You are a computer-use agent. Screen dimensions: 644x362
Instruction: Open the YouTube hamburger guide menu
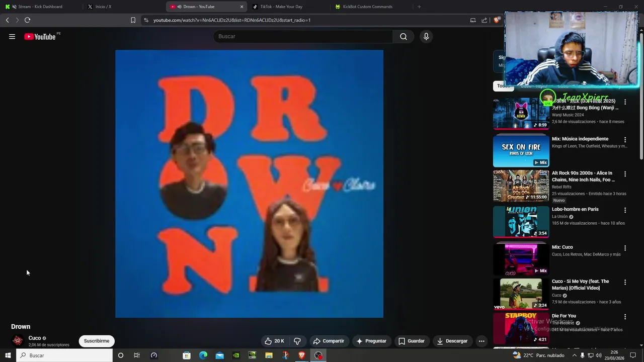click(12, 36)
